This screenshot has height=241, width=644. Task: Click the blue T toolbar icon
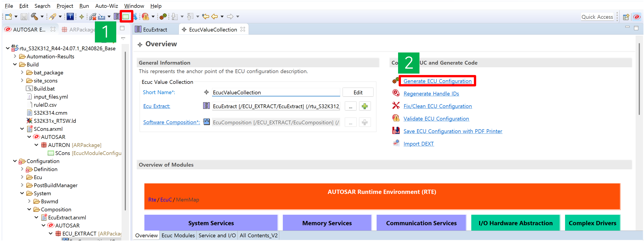(x=70, y=17)
